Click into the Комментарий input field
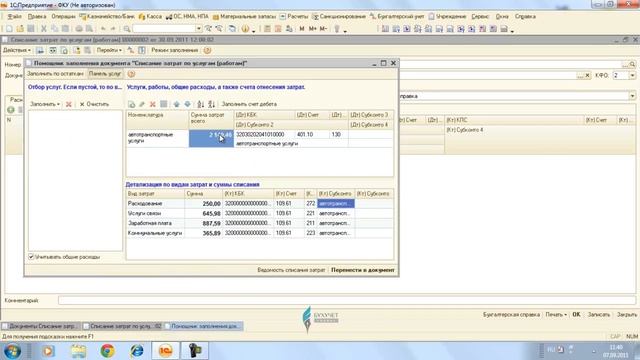Viewport: 640px width, 360px height. [x=347, y=300]
